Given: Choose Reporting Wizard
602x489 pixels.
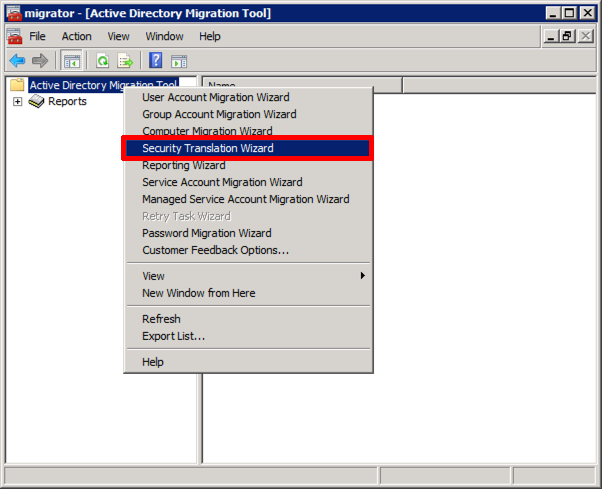Looking at the screenshot, I should (248, 165).
